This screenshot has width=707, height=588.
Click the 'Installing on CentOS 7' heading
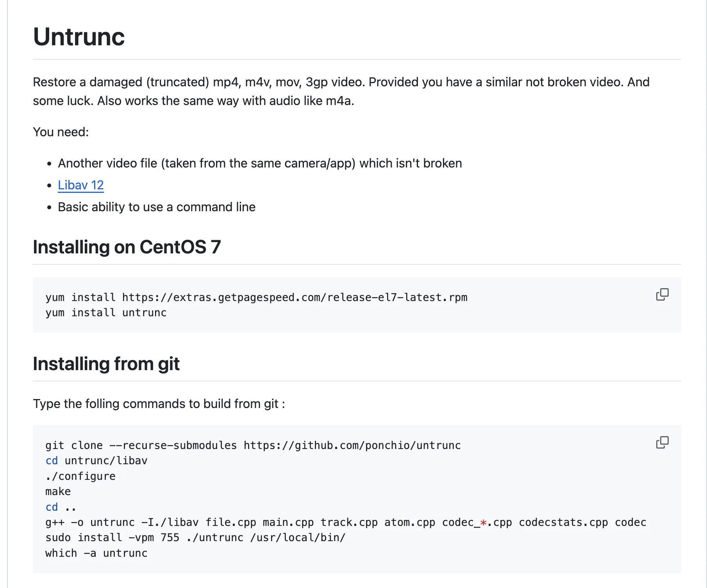(127, 247)
